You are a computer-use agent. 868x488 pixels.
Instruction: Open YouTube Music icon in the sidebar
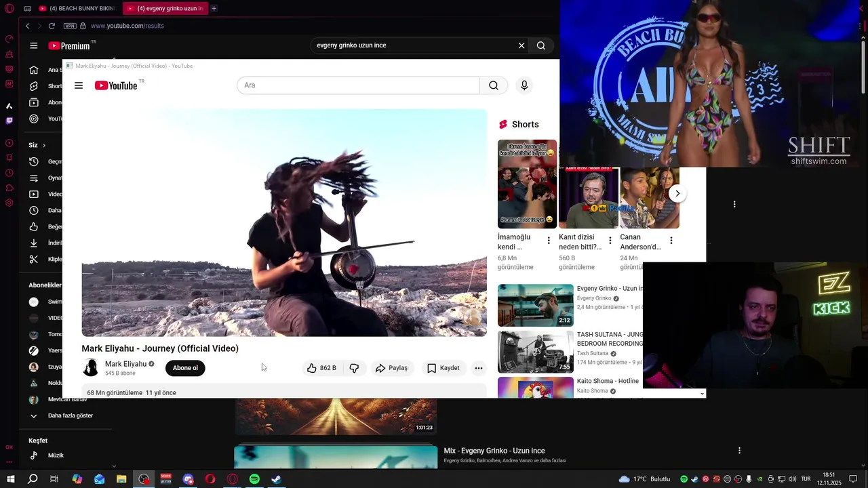(34, 119)
